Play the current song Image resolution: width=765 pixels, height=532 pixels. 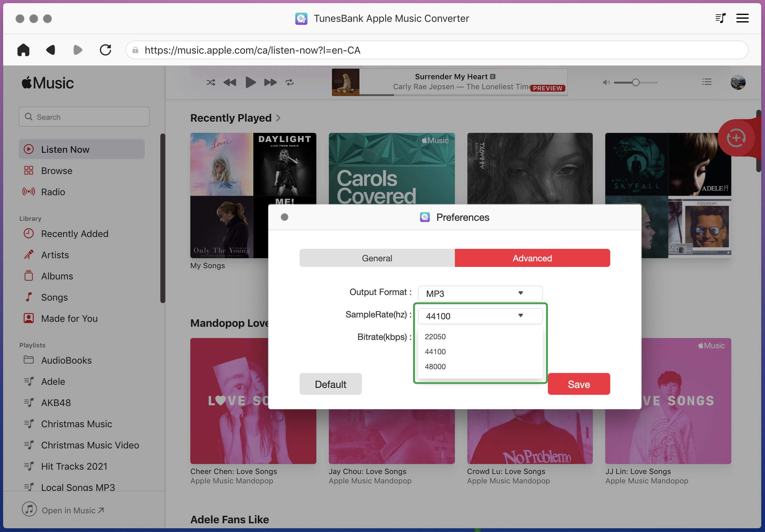251,82
